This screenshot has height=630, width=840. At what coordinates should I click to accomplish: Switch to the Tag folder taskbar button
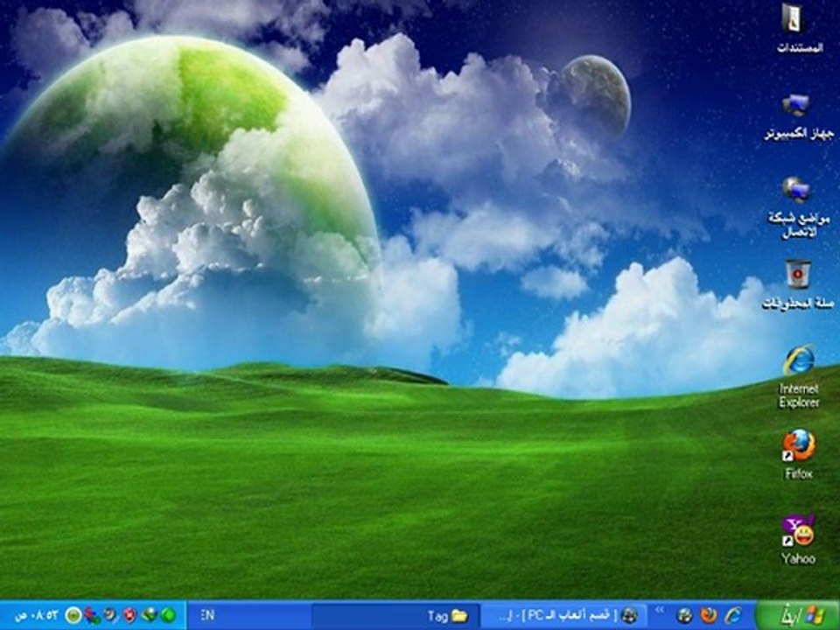point(395,615)
